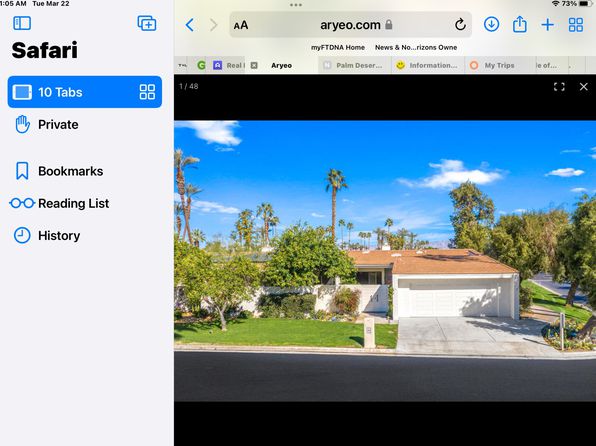
Task: Open the myFTDNA Home favorite link
Action: tap(338, 48)
